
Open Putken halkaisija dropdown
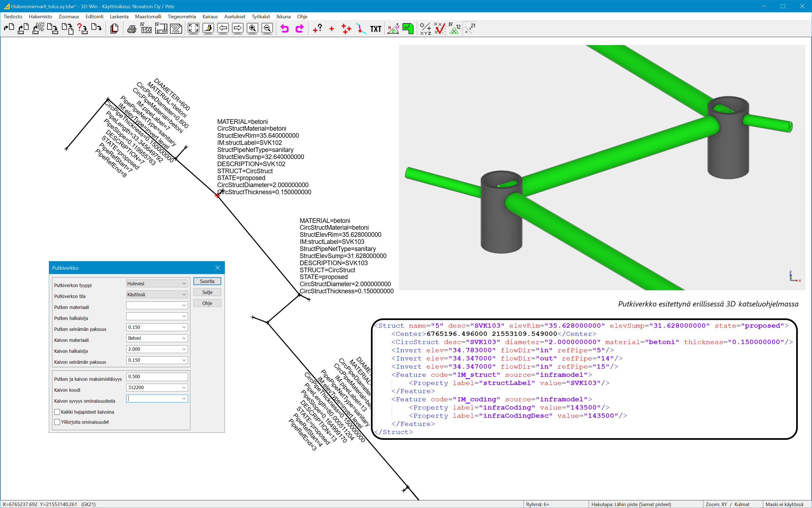(x=157, y=316)
